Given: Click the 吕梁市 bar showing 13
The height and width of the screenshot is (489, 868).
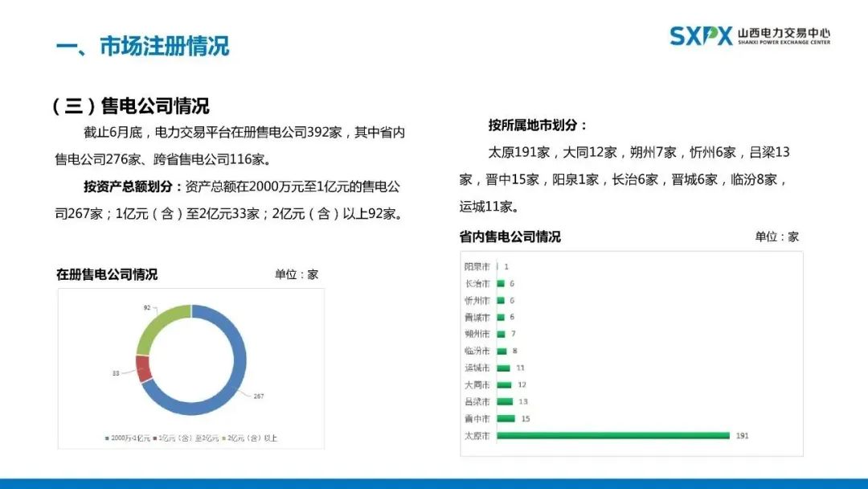Looking at the screenshot, I should 505,401.
